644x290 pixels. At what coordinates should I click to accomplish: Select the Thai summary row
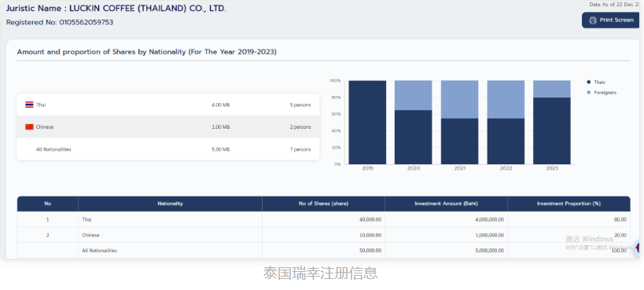[x=168, y=105]
